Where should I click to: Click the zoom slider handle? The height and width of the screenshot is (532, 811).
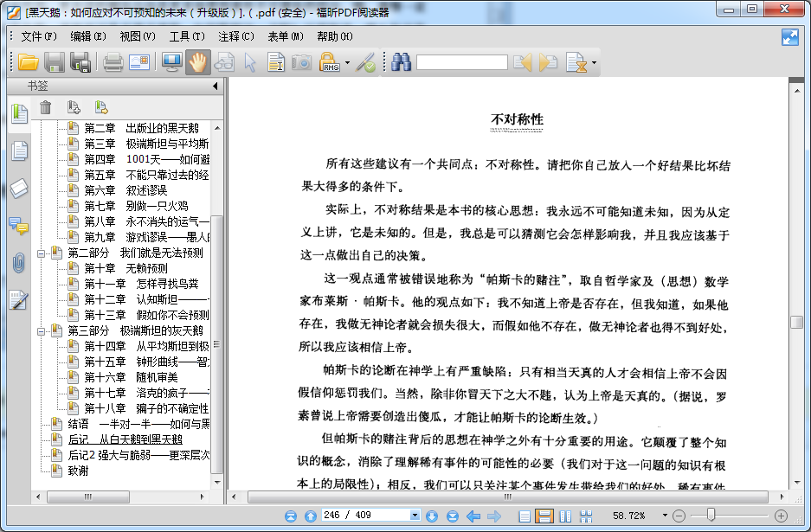click(x=711, y=515)
